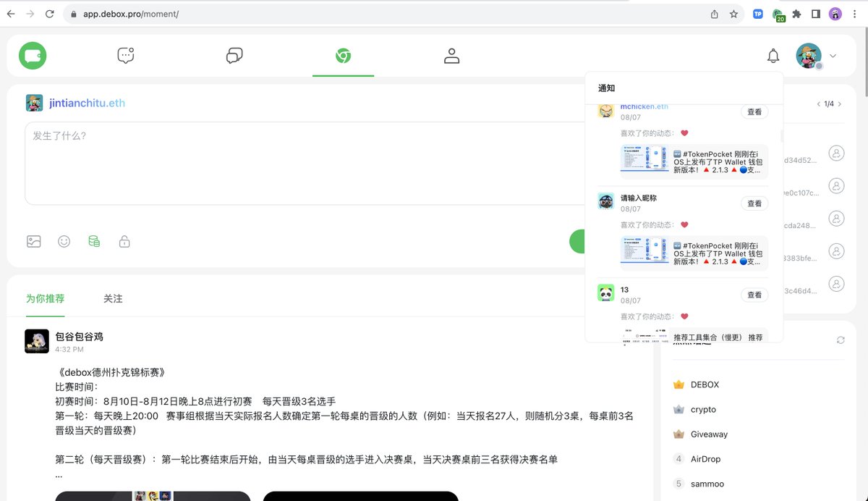Open the Chrome extensions puzzle icon

point(797,14)
